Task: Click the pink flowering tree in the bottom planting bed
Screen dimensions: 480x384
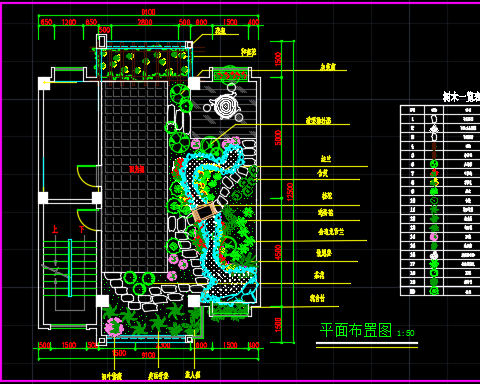Action: 114,327
